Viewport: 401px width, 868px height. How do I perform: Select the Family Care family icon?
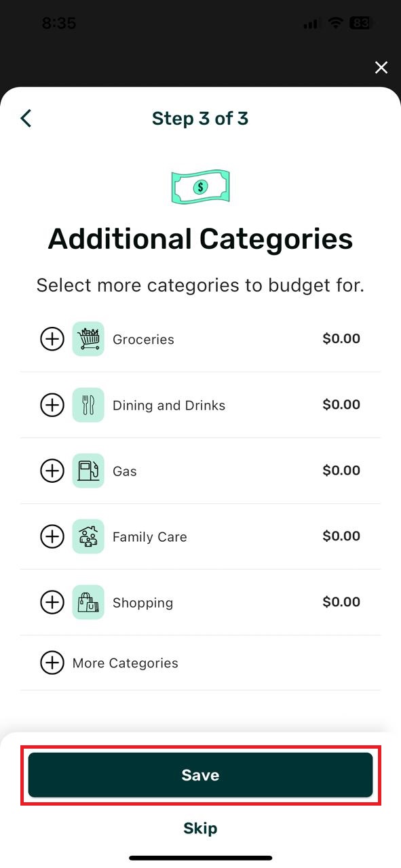coord(88,536)
